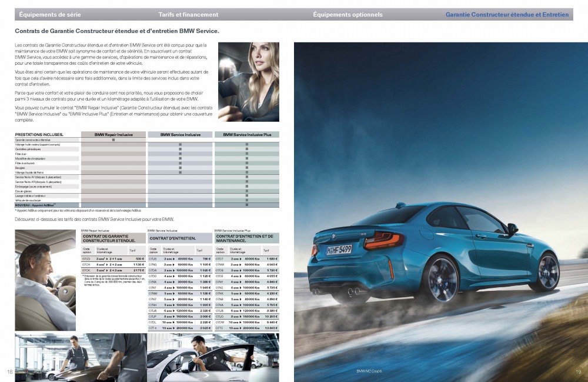
Task: Click the BMW Repair Inclusive column header
Action: pyautogui.click(x=113, y=134)
